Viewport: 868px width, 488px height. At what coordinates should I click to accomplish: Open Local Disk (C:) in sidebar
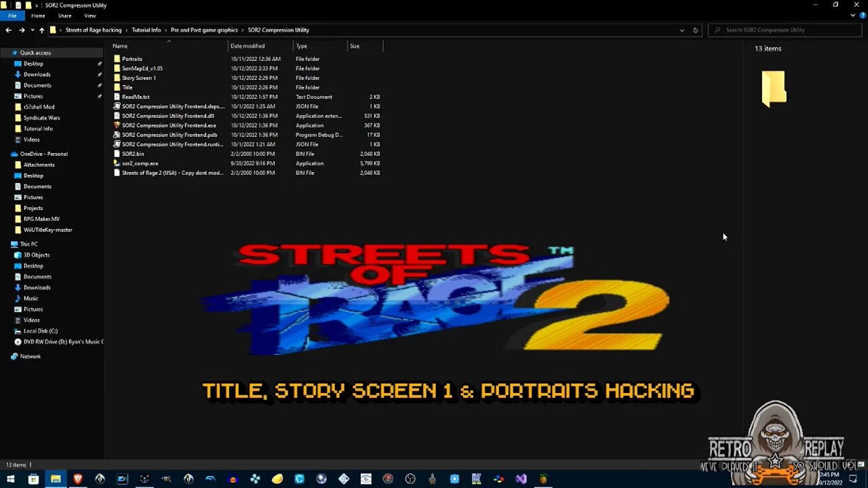[x=40, y=331]
